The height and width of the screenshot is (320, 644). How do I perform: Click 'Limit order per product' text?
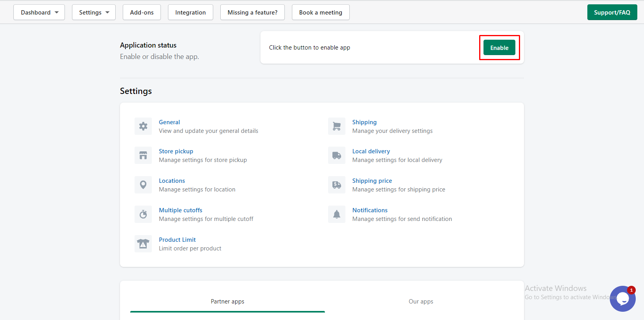190,248
